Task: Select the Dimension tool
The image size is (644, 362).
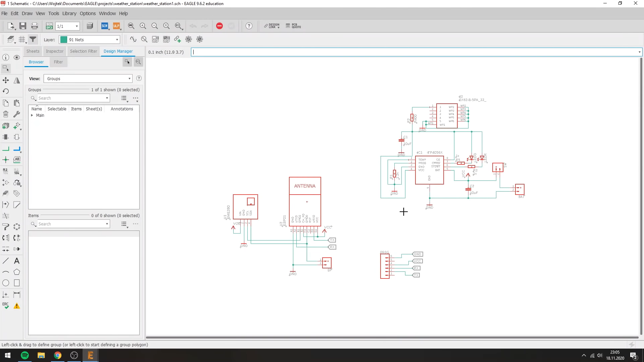Action: click(x=17, y=294)
